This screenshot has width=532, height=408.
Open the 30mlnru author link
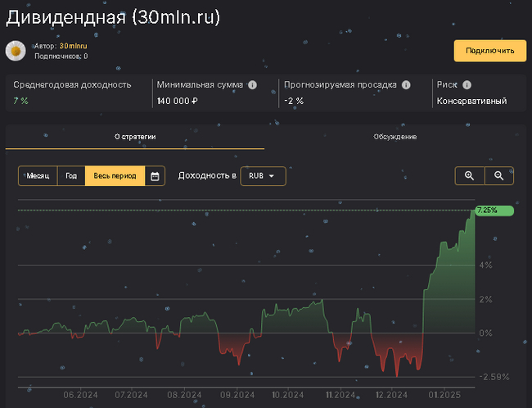pyautogui.click(x=73, y=46)
